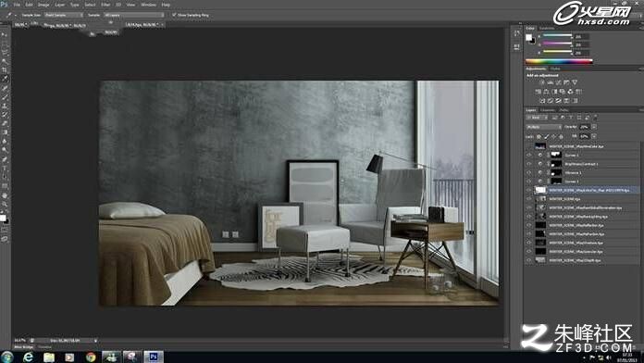Launch Chrome from the Windows taskbar
The image size is (644, 363).
[91, 357]
